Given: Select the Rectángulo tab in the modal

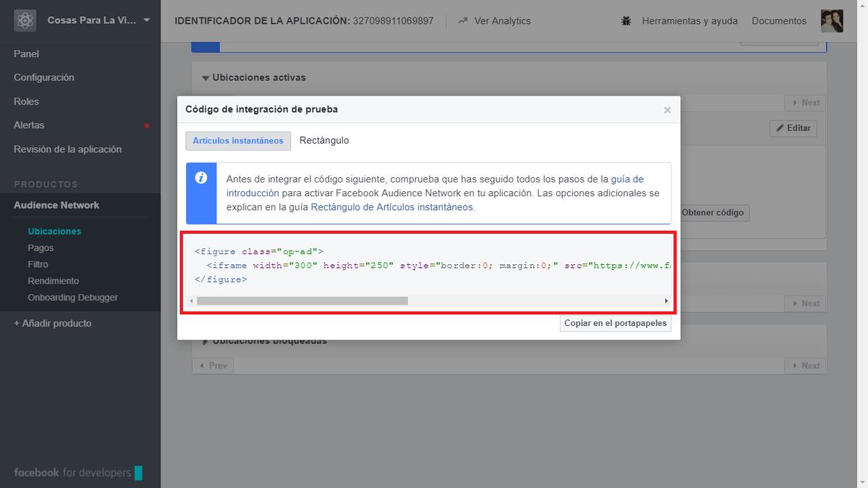Looking at the screenshot, I should (324, 140).
